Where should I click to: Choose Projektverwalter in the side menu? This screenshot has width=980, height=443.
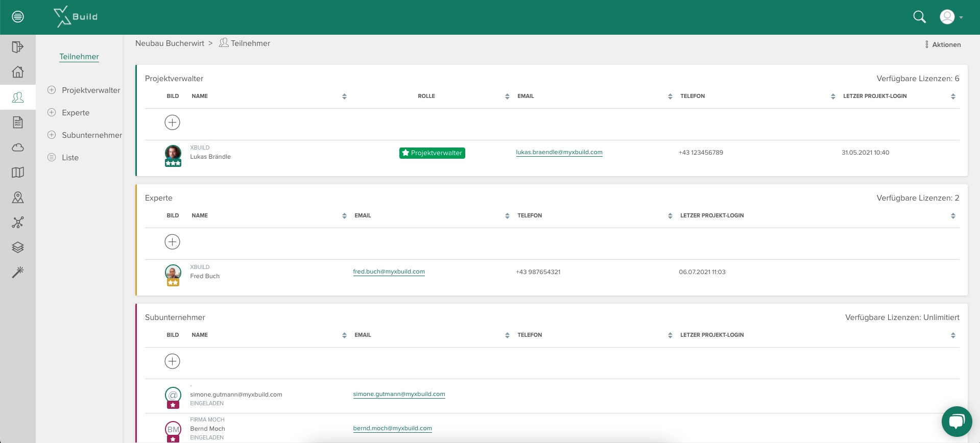coord(91,90)
